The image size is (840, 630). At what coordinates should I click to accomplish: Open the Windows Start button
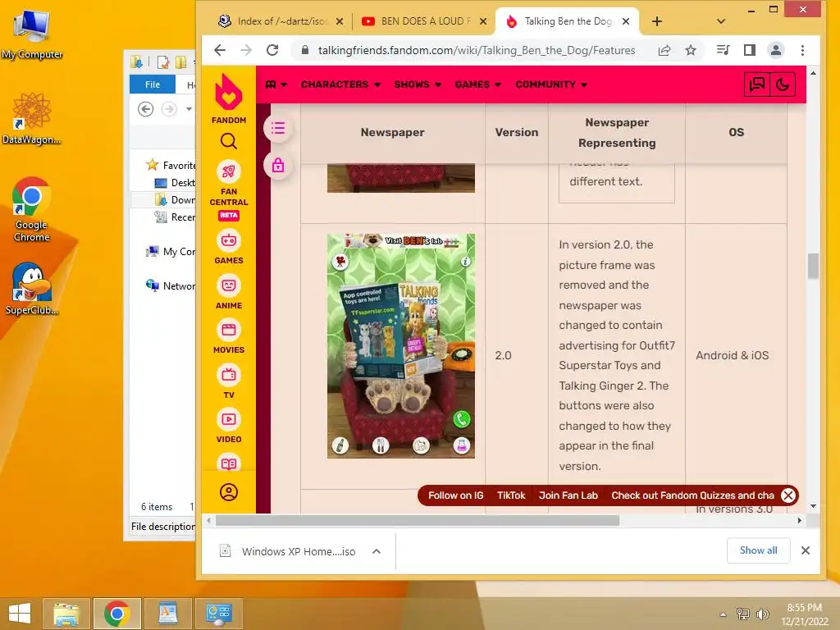pyautogui.click(x=20, y=614)
